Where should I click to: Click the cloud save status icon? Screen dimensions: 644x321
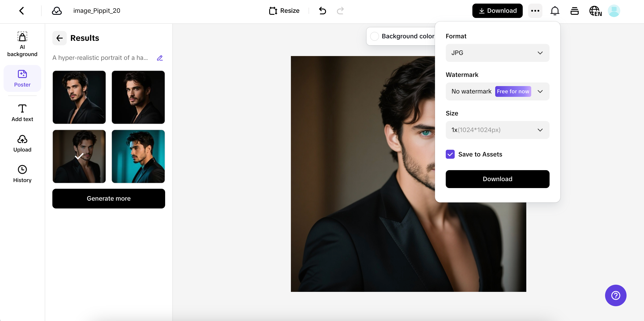[x=57, y=11]
